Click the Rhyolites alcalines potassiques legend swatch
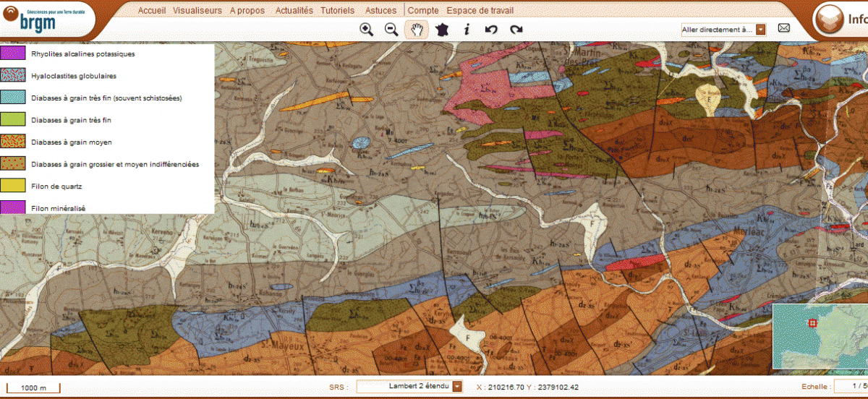 (14, 53)
